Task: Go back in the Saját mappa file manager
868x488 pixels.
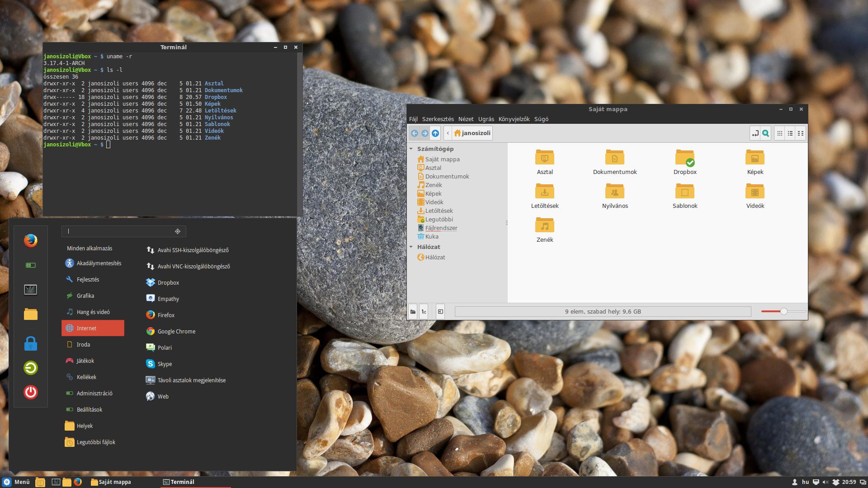Action: pyautogui.click(x=414, y=133)
